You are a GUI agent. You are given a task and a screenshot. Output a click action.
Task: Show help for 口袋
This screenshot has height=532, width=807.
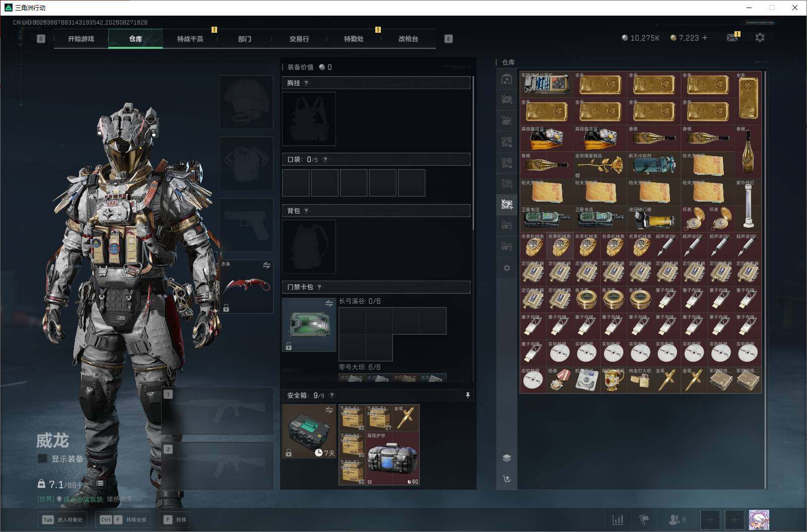(325, 160)
